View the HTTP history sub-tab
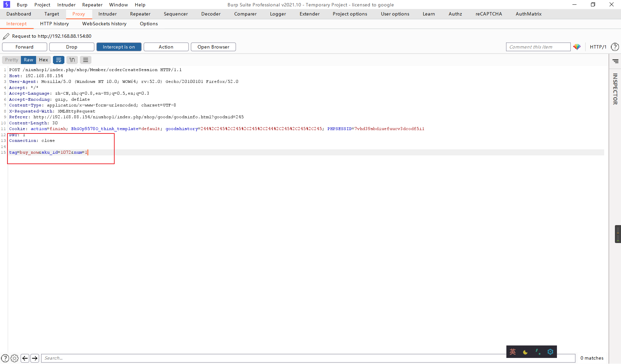 pos(54,24)
